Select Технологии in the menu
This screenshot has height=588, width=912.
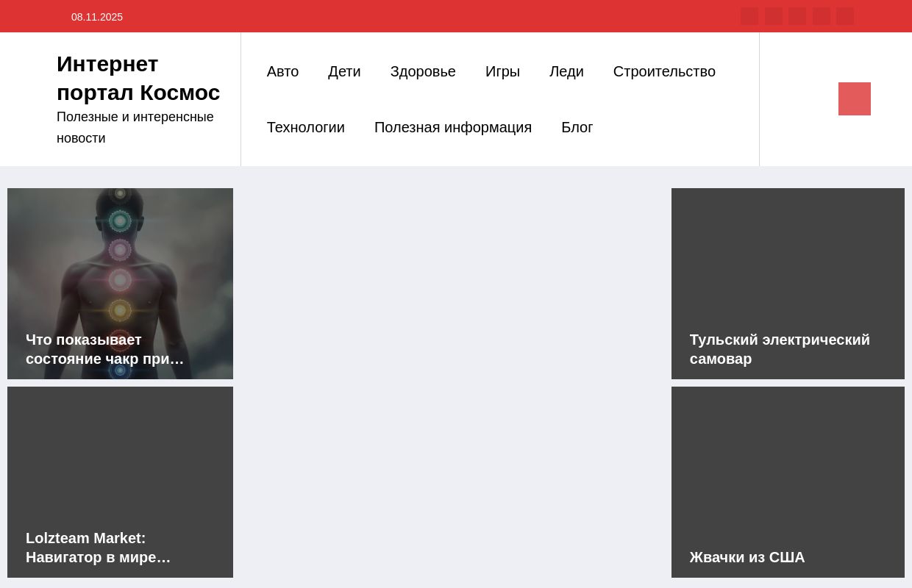tap(305, 127)
